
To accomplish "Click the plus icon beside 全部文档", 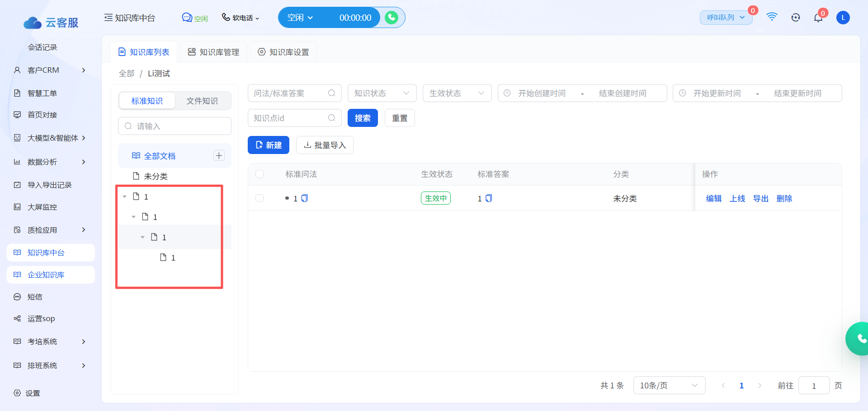I will tap(219, 156).
